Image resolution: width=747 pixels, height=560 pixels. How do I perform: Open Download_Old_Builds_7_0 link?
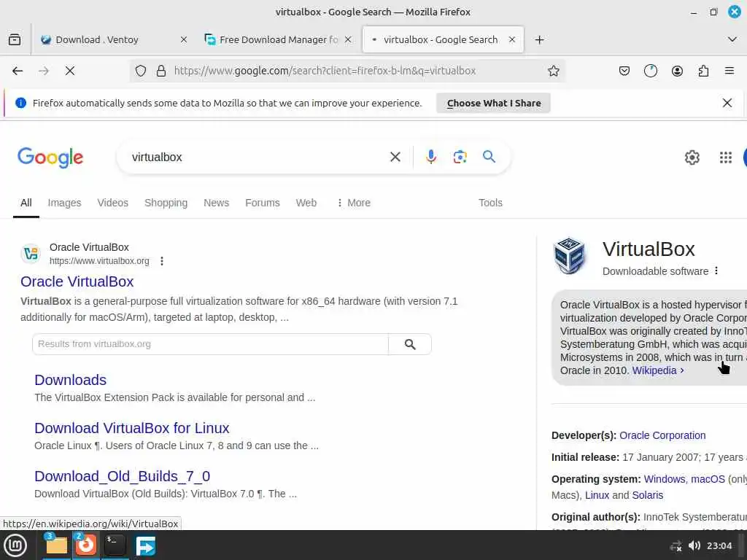[x=123, y=476]
